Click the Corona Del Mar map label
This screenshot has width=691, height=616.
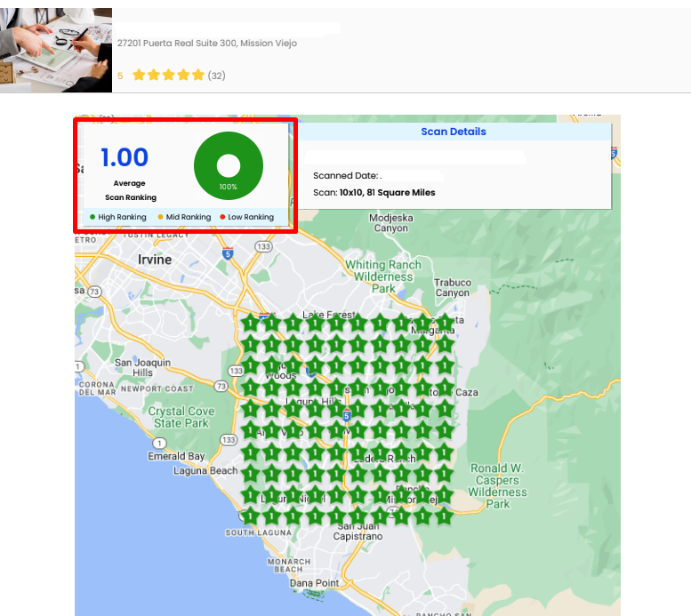coord(98,388)
